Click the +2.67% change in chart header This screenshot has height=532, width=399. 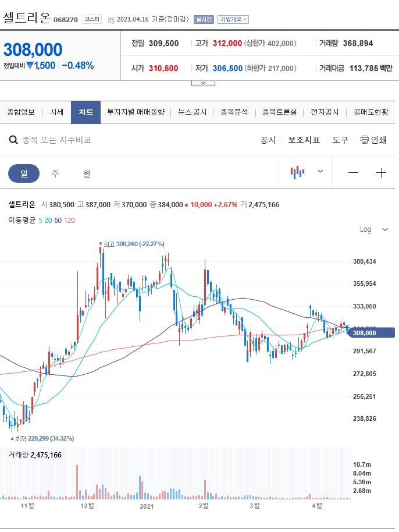226,204
